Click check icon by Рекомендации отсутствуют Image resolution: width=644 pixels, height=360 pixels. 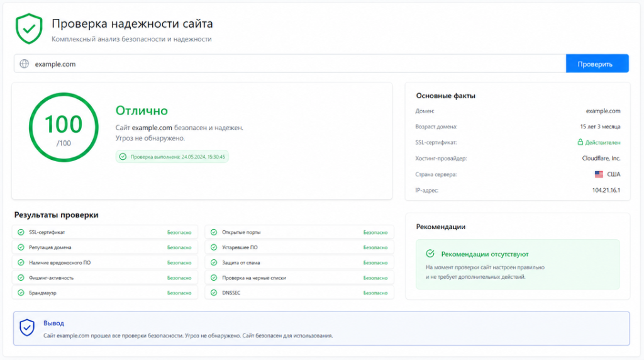pos(430,254)
